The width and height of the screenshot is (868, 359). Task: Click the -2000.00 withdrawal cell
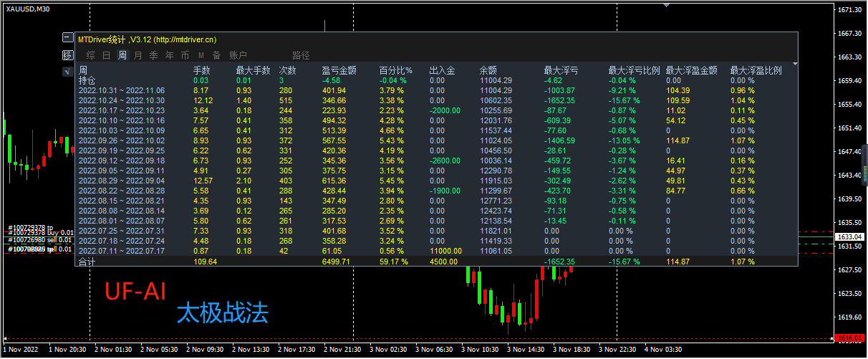click(445, 111)
